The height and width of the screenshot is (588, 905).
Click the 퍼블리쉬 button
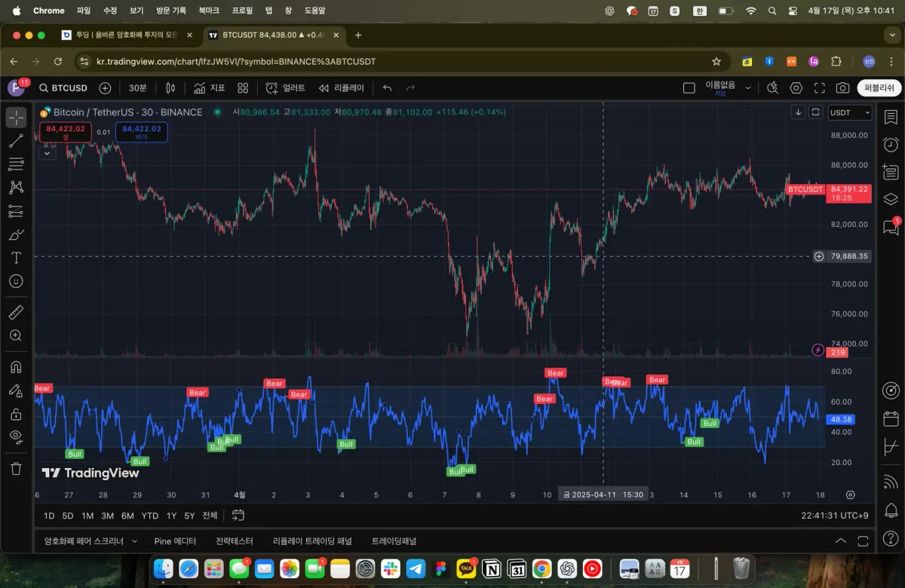(879, 88)
